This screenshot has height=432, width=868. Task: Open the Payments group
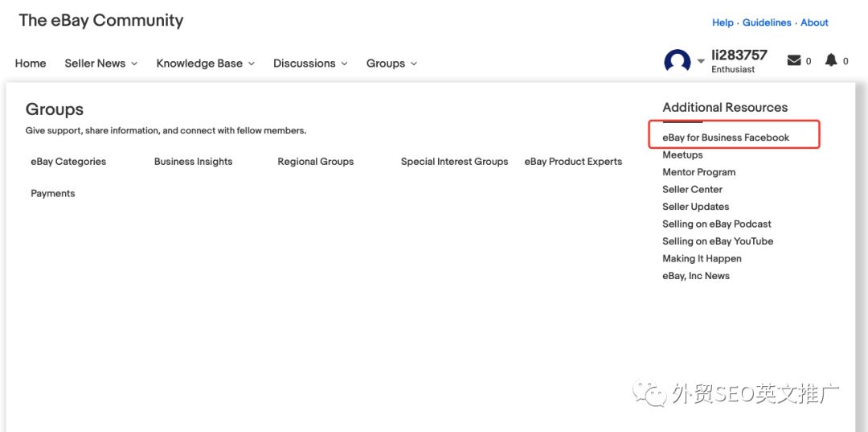coord(53,193)
